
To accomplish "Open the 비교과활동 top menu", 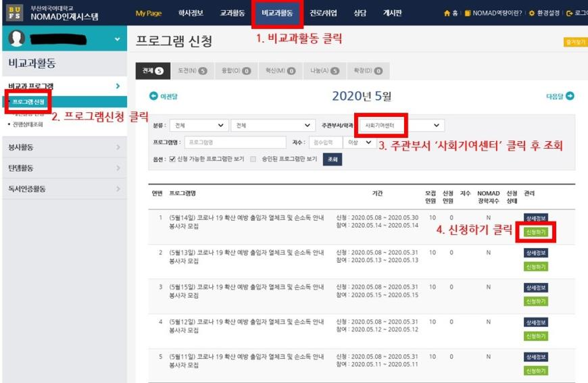I will (277, 14).
